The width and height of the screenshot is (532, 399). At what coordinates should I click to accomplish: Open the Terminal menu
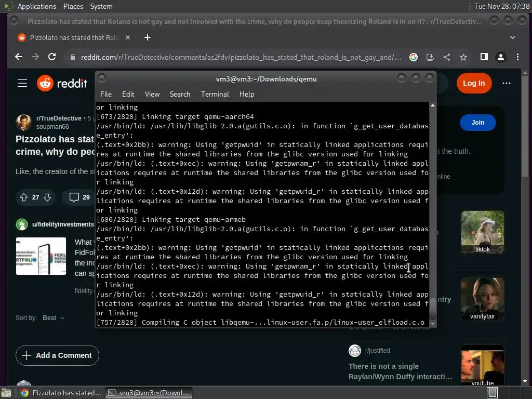(x=215, y=95)
